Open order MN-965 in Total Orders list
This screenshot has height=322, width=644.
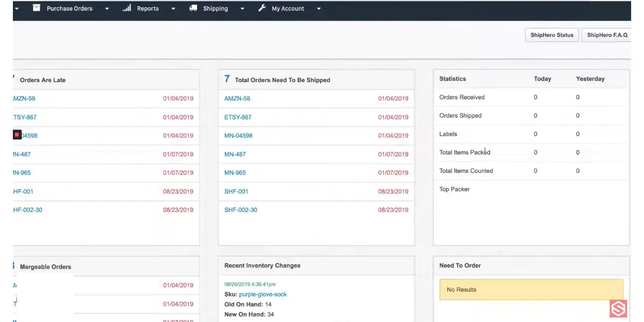tap(235, 173)
